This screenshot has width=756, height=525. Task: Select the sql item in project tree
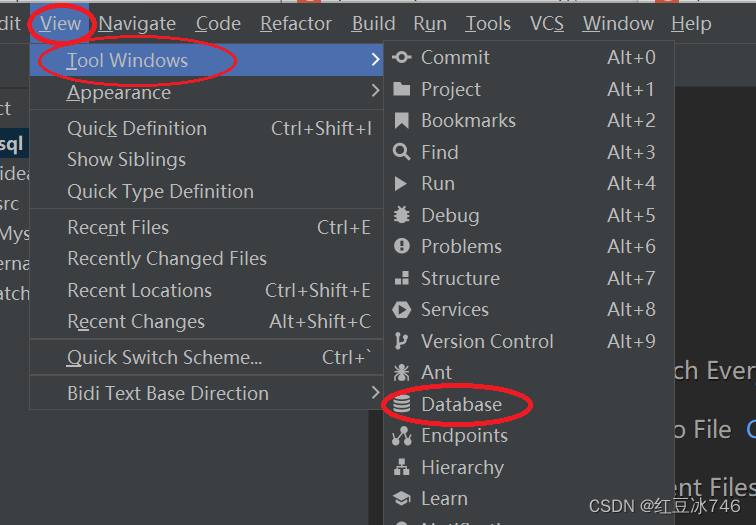(12, 144)
